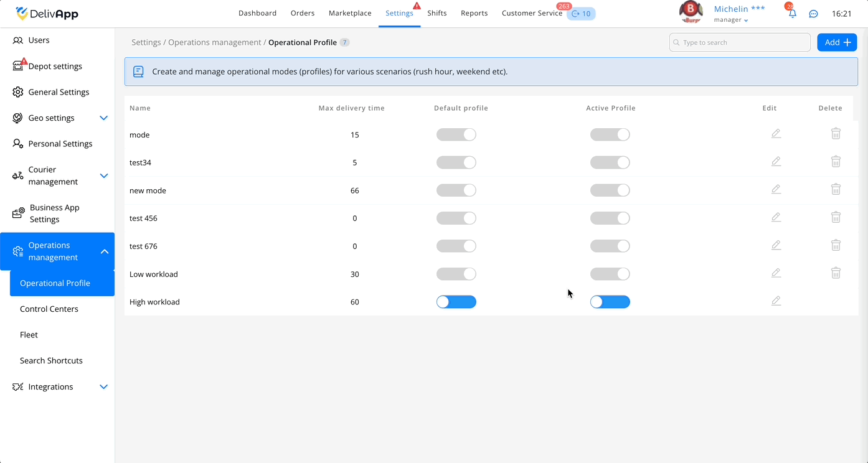
Task: Click the Type to search field
Action: pyautogui.click(x=740, y=42)
